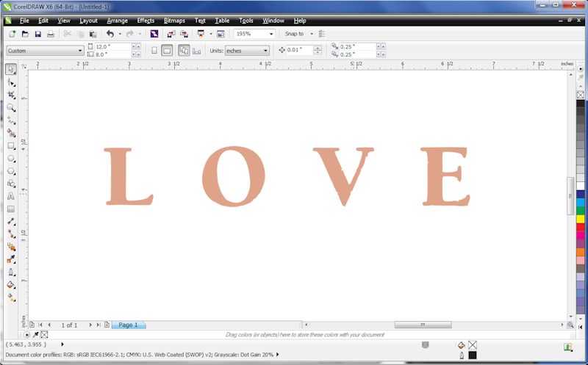Select the Crop tool
Viewport: 588px width, 365px height.
pos(11,95)
